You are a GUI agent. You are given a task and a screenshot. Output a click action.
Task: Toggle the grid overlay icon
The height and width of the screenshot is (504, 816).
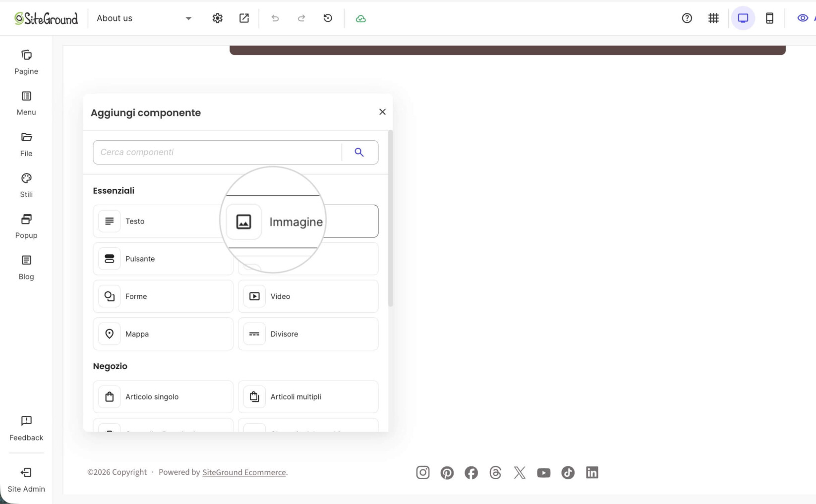(713, 18)
